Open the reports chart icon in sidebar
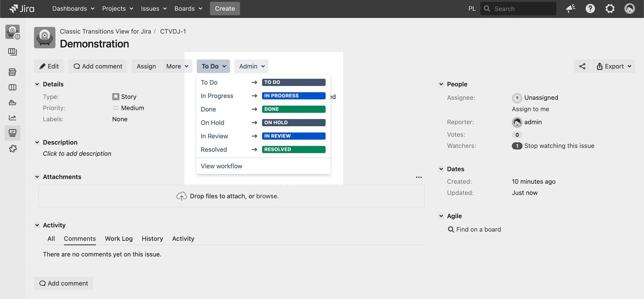Screen dimensions: 644x299 pyautogui.click(x=13, y=118)
